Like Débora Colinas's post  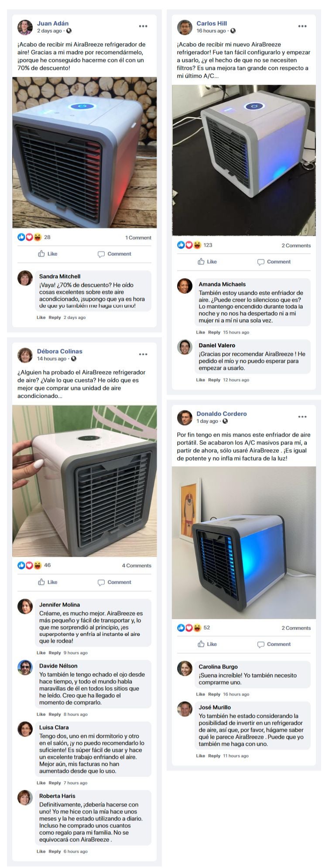[48, 582]
